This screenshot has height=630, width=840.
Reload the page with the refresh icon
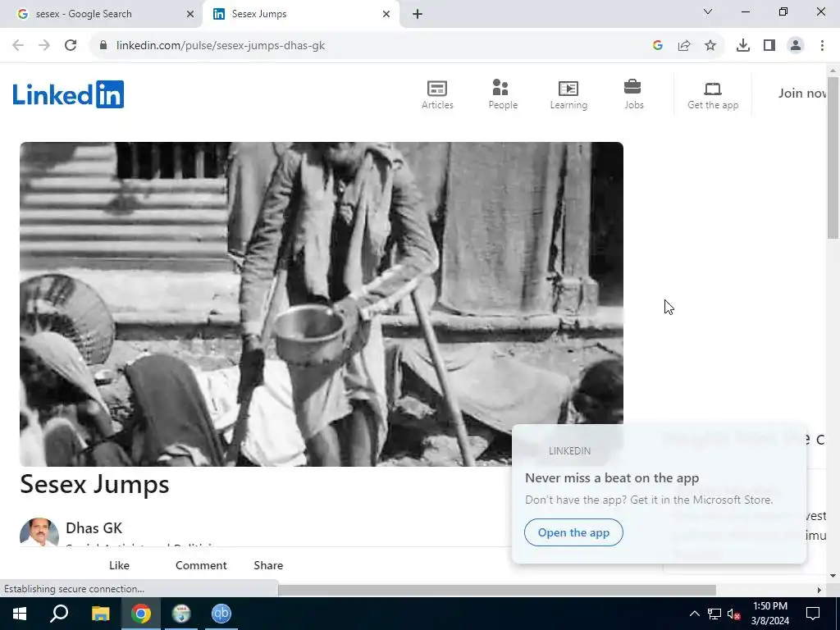coord(71,45)
